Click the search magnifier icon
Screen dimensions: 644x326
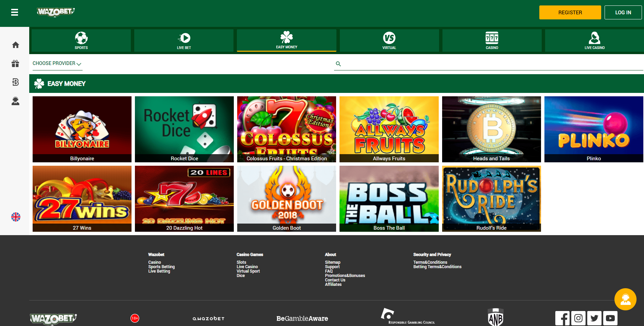click(338, 64)
